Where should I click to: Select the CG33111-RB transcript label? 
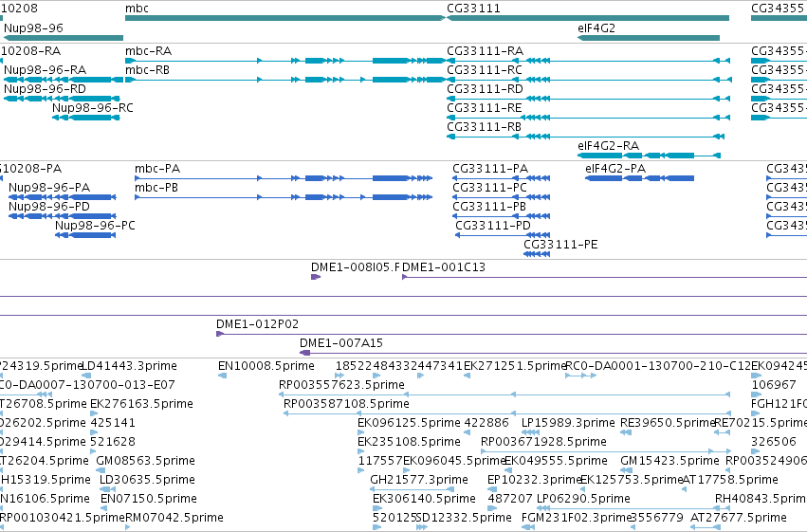click(x=484, y=127)
